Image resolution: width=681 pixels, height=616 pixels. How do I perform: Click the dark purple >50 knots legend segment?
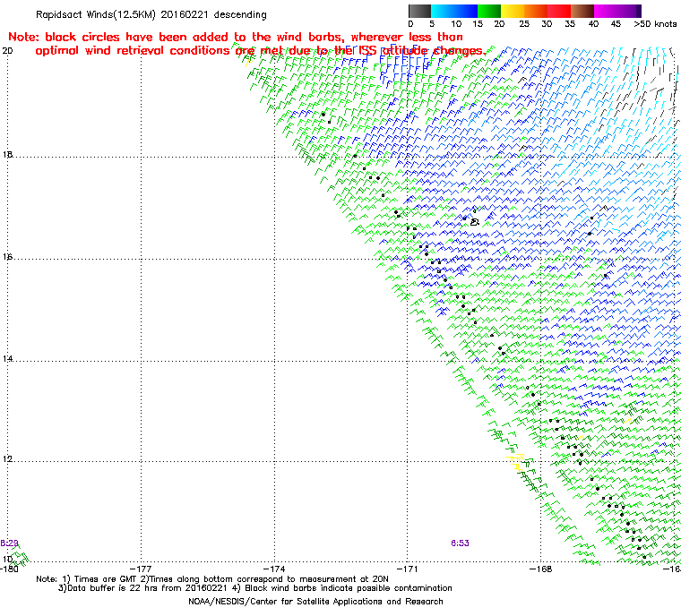(x=638, y=11)
